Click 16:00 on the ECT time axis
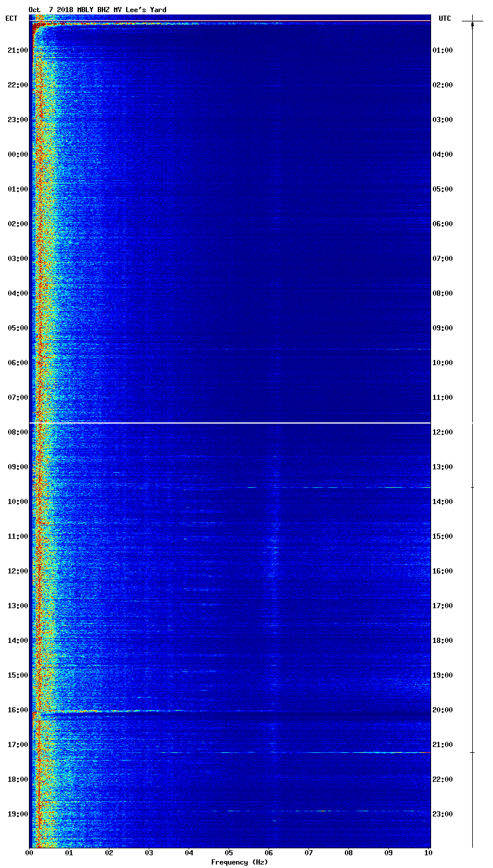Image resolution: width=493 pixels, height=868 pixels. coord(17,710)
